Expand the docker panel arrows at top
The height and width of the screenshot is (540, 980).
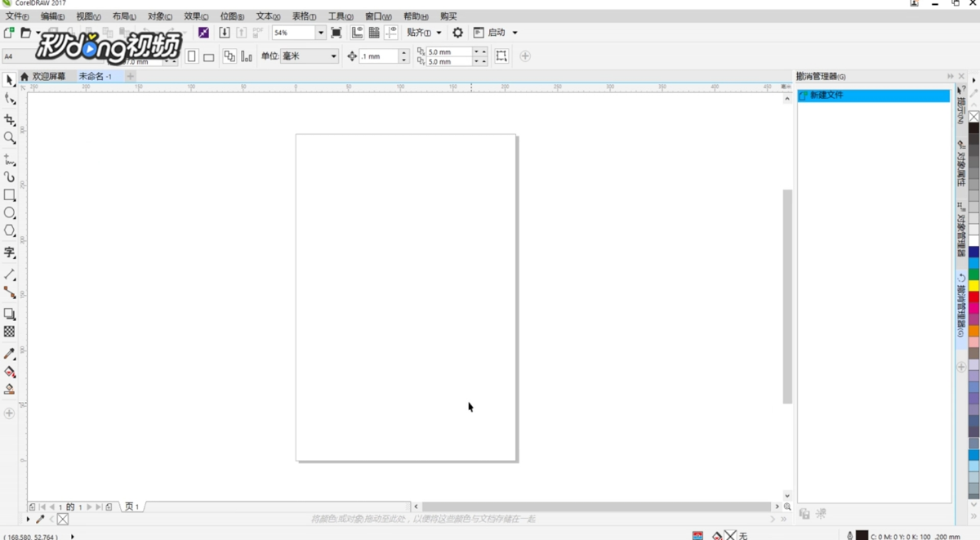point(951,76)
